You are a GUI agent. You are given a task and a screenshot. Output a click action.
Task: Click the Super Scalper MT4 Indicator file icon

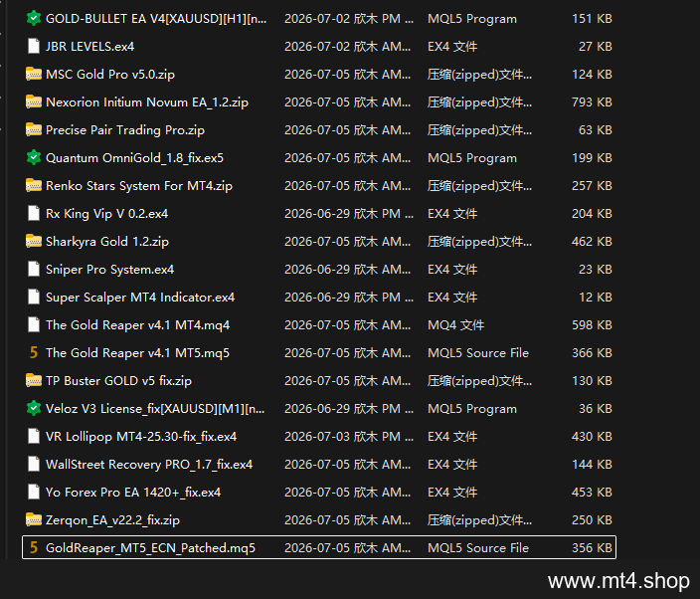34,297
